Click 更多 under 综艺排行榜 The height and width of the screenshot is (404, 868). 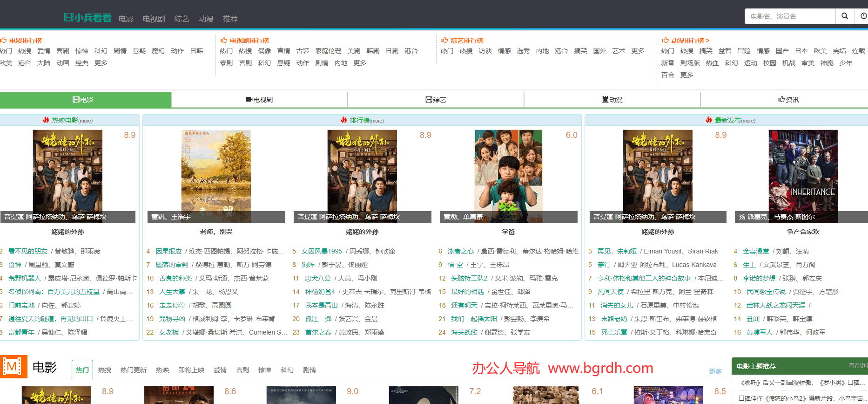tap(638, 51)
